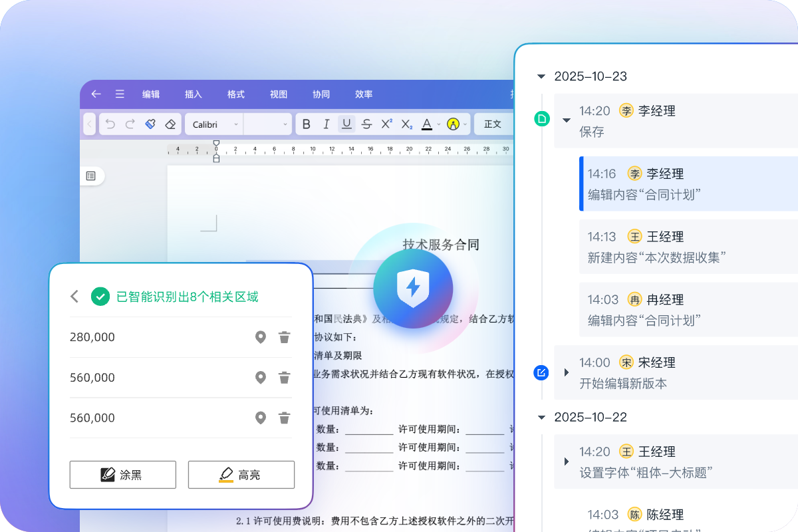Collapse the 2025-10-23 history group
Screen dimensions: 798x532
(541, 76)
